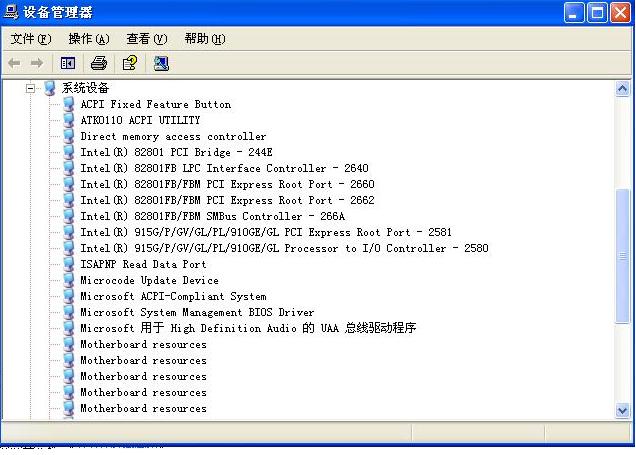Screen dimensions: 636x455
Task: Select Microsoft ACPI-Compliant System
Action: pyautogui.click(x=173, y=296)
